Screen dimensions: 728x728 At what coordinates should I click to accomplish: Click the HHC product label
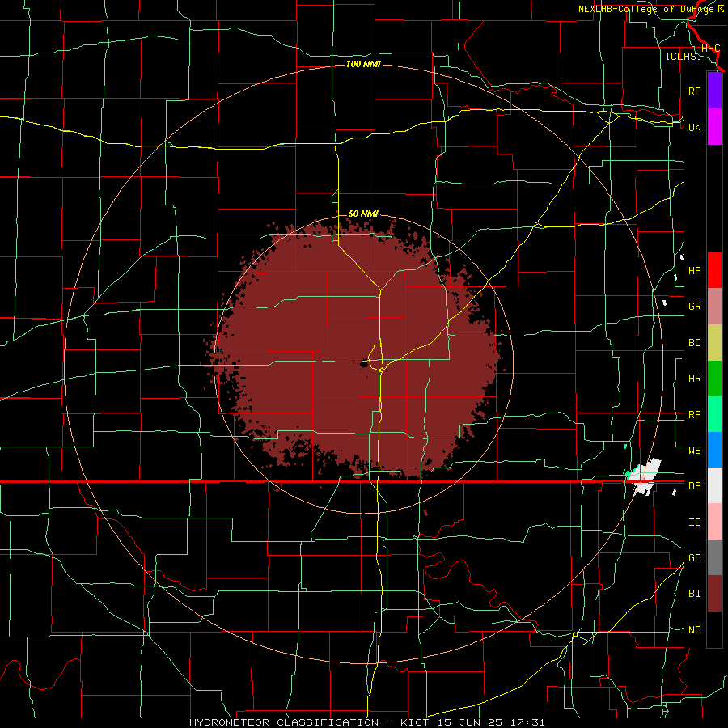(710, 49)
